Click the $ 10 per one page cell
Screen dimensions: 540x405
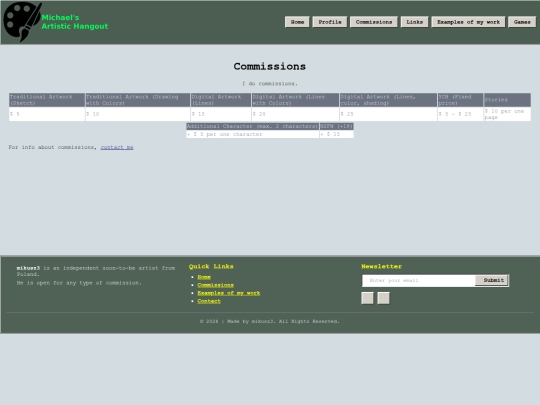(x=507, y=114)
